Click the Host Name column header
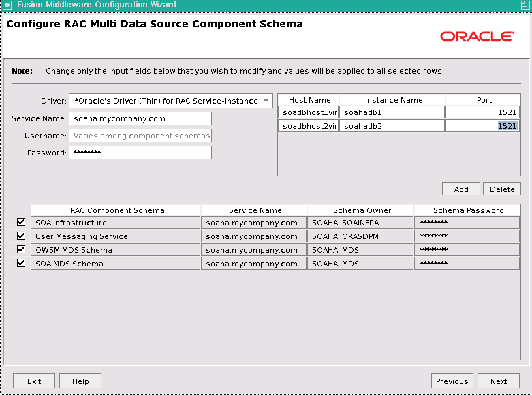The width and height of the screenshot is (532, 395). tap(309, 100)
